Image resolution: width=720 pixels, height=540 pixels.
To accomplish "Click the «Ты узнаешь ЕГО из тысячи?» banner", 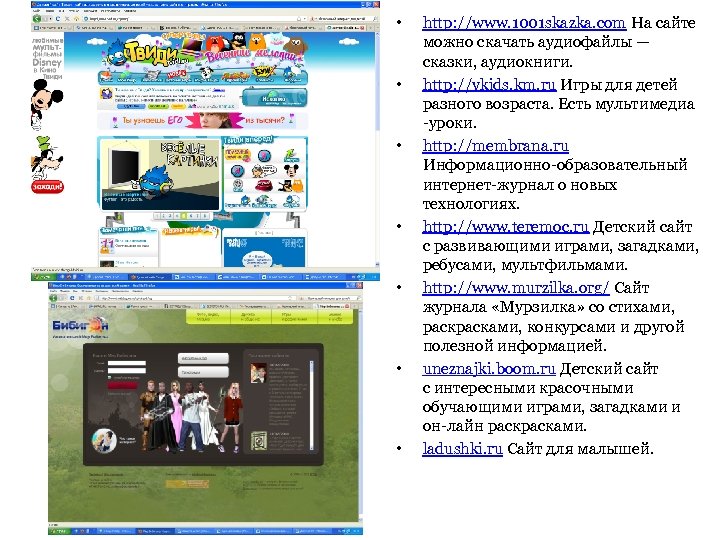I will tap(202, 121).
